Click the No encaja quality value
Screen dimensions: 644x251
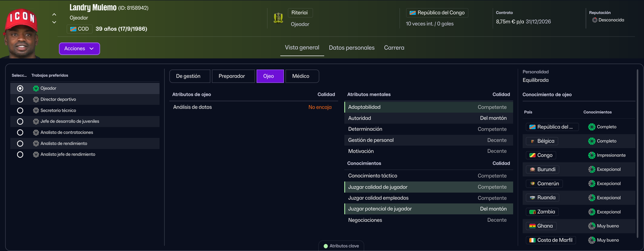point(320,107)
